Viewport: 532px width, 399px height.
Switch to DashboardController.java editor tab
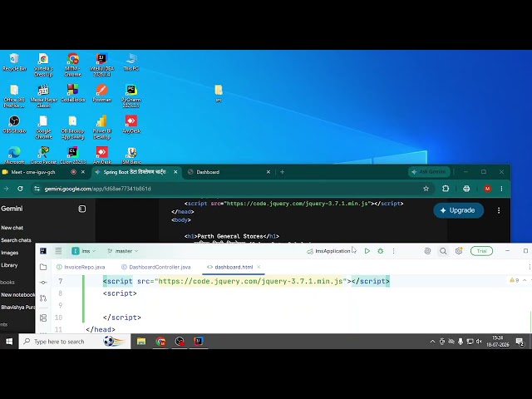click(x=156, y=267)
